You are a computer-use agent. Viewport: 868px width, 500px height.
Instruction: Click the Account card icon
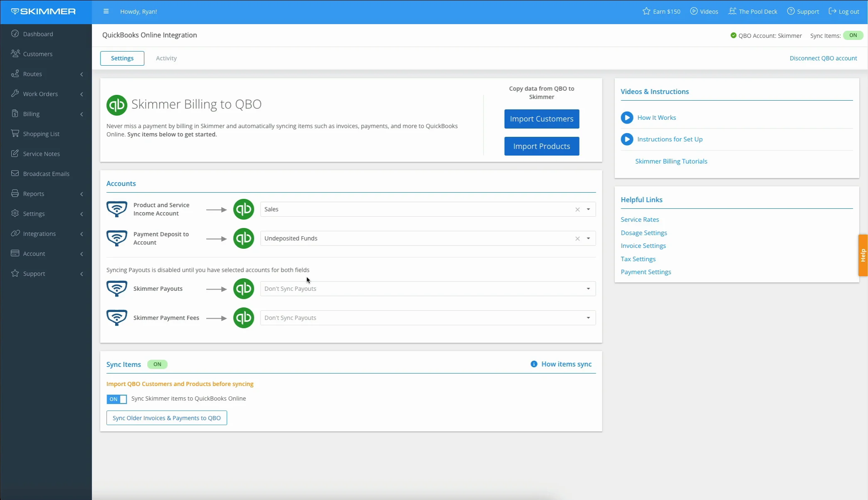[15, 253]
